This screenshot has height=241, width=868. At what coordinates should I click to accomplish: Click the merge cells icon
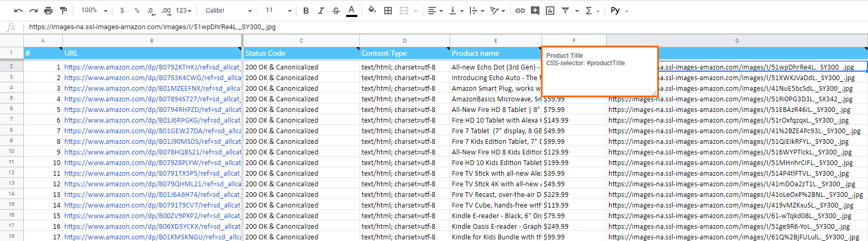(404, 11)
